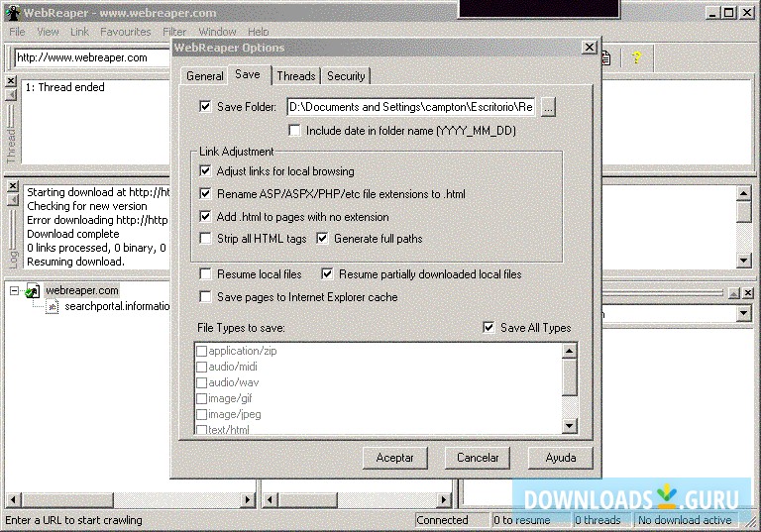Open the Link menu
This screenshot has height=532, width=761.
click(x=79, y=32)
